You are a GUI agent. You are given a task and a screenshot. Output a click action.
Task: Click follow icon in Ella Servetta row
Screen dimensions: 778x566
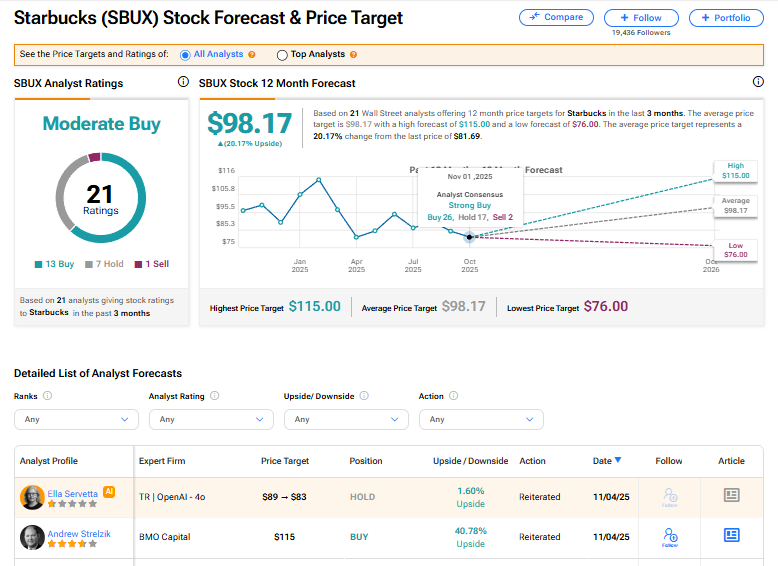669,496
